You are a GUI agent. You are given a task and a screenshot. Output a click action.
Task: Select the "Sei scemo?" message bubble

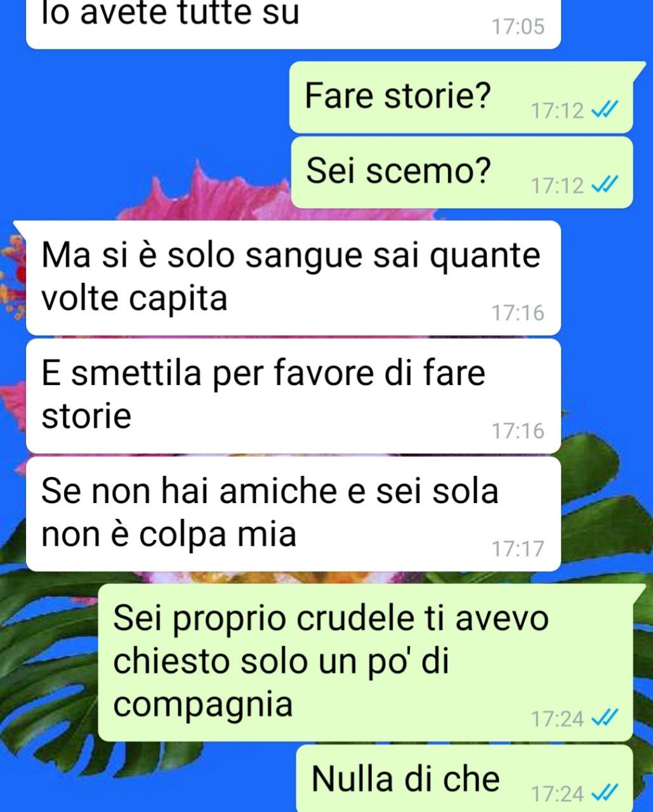(x=461, y=172)
